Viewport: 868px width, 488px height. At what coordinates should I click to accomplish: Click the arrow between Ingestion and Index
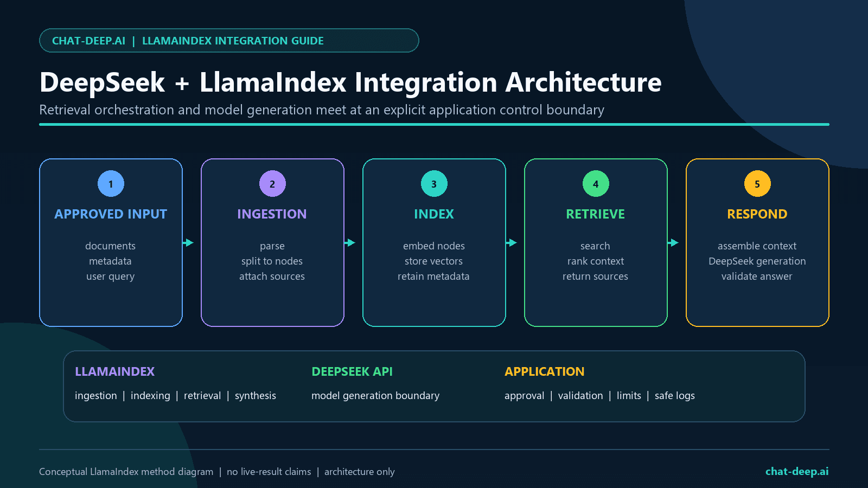[350, 242]
